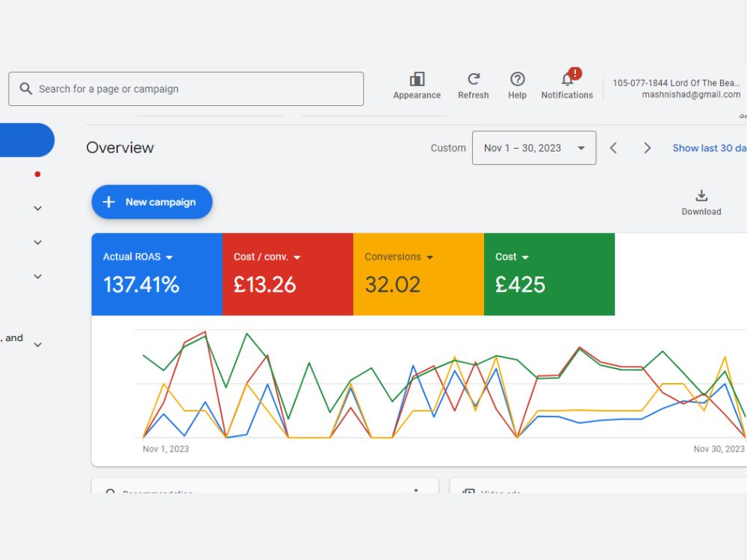This screenshot has width=747, height=560.
Task: Click the red £13.26 cost per conversion tile
Action: click(x=288, y=274)
